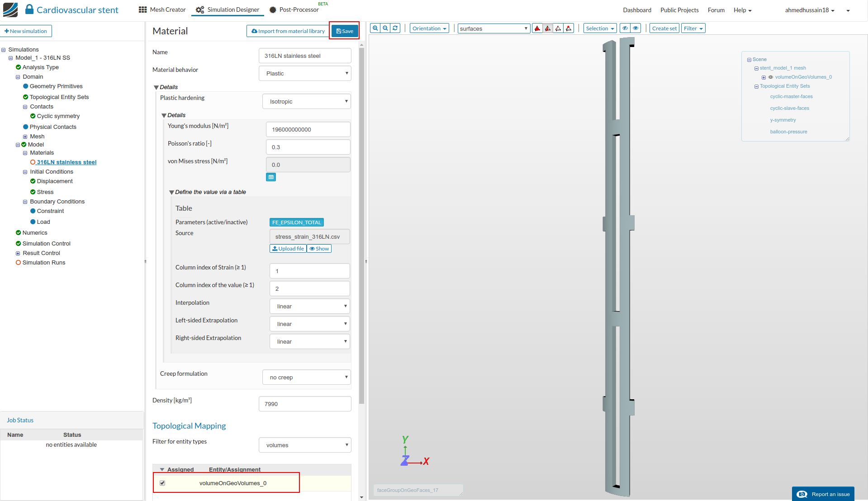The width and height of the screenshot is (868, 501).
Task: Open the Help menu
Action: (x=742, y=10)
